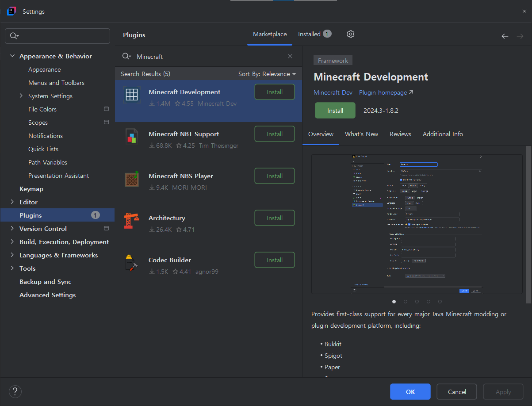Viewport: 532px width, 406px height.
Task: Install Minecraft NBT Support plugin
Action: [x=275, y=134]
